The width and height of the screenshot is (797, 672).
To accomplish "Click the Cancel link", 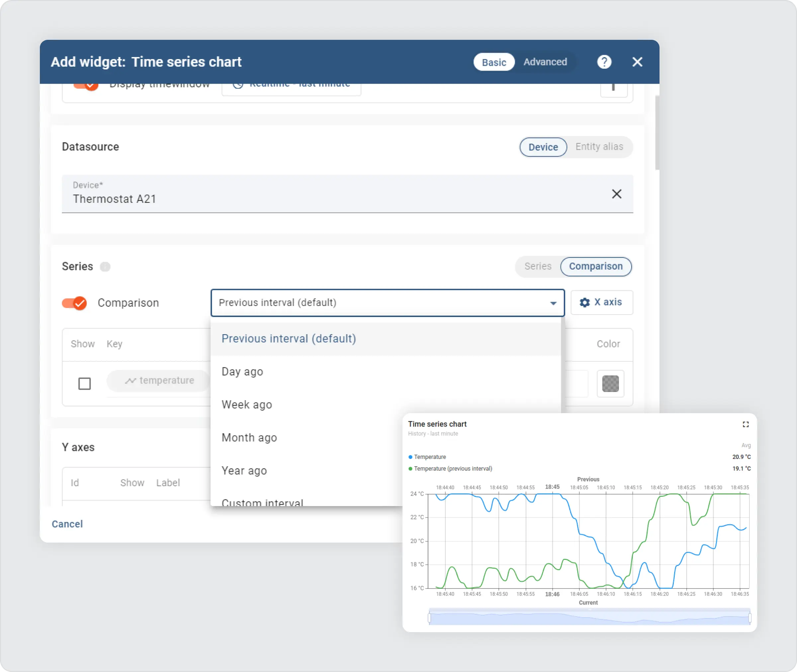I will click(67, 524).
